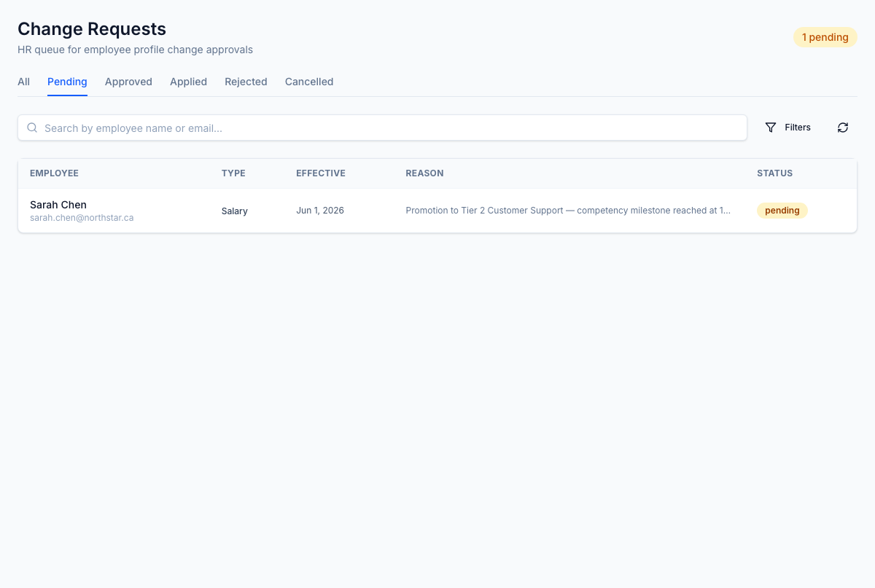Viewport: 875px width, 588px height.
Task: Click the EFFECTIVE column header
Action: tap(321, 173)
